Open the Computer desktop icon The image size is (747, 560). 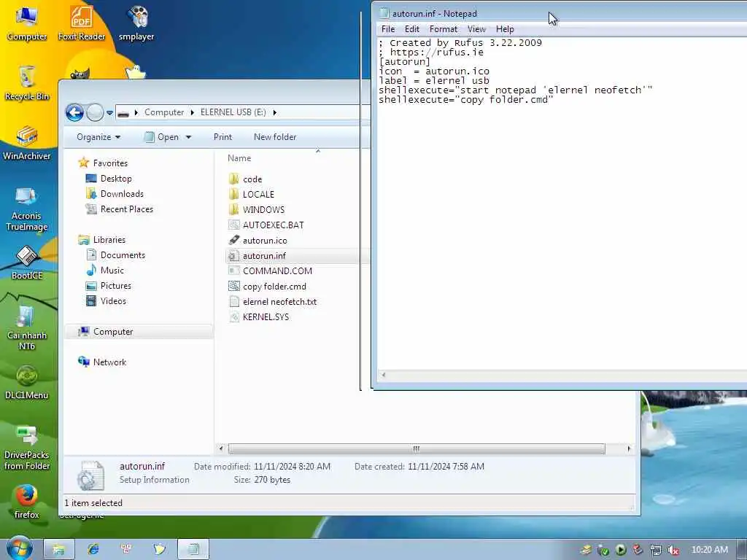coord(27,23)
